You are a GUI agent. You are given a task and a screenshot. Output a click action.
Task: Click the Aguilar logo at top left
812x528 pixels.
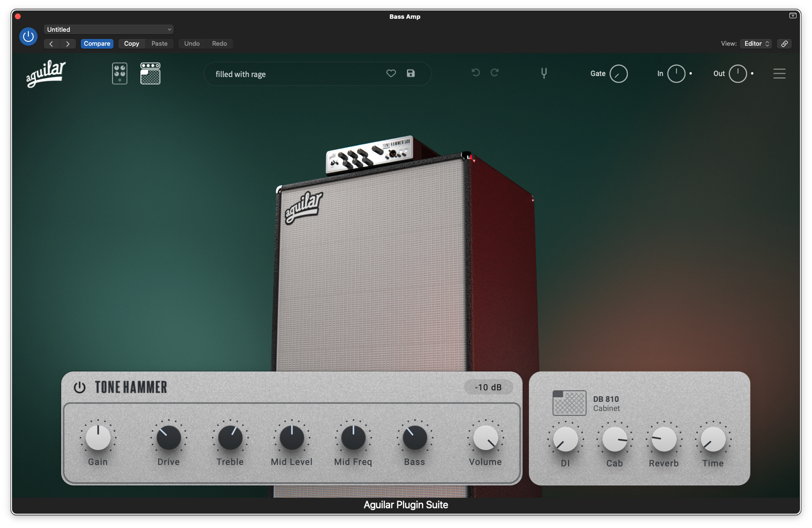tap(46, 74)
